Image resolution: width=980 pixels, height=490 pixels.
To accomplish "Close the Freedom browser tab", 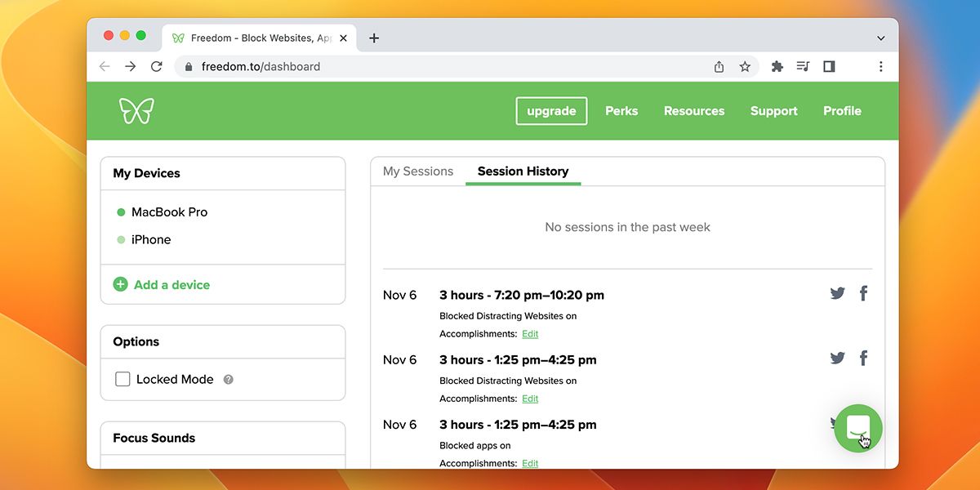I will 343,38.
